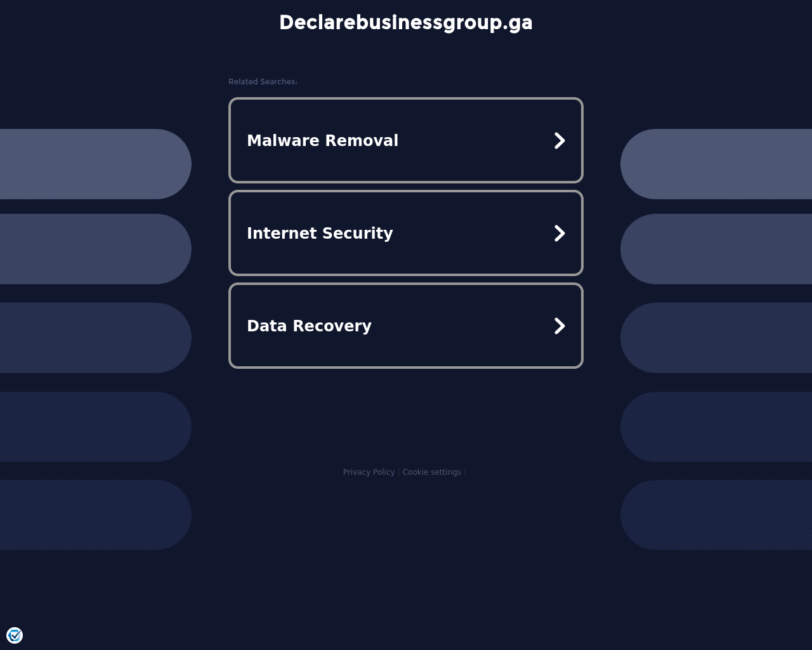The image size is (812, 650).
Task: Click the bottommost pill on the right side
Action: [x=717, y=515]
